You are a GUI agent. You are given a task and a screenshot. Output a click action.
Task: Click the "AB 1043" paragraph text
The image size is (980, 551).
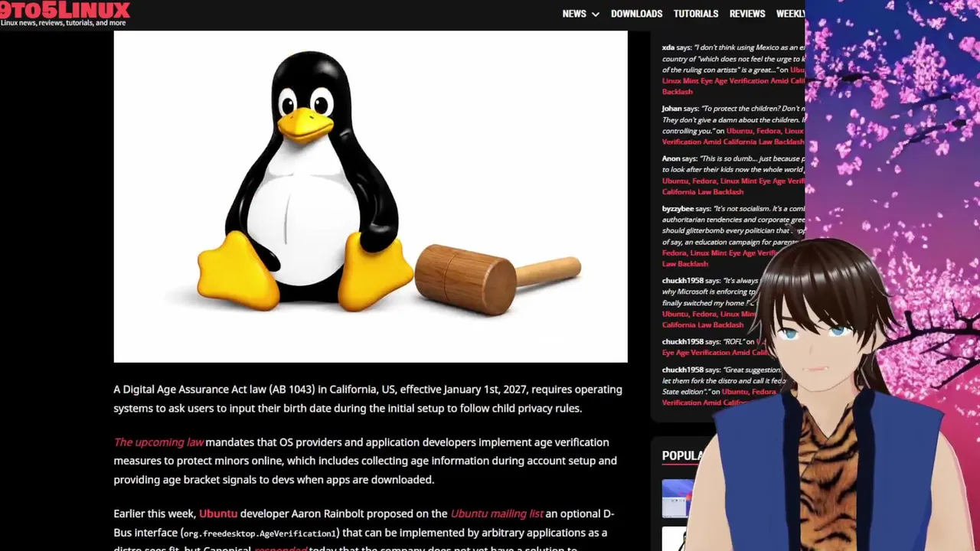[x=290, y=390]
